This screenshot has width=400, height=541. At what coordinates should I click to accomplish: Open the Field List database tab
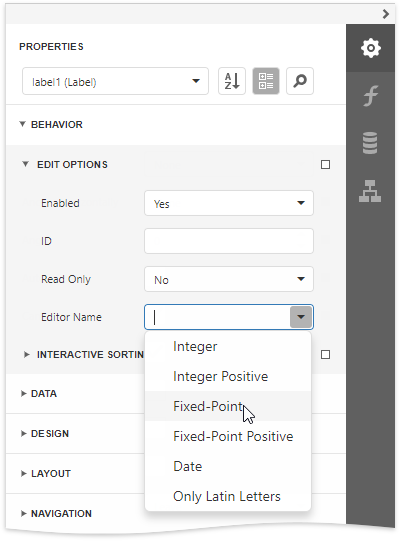370,143
